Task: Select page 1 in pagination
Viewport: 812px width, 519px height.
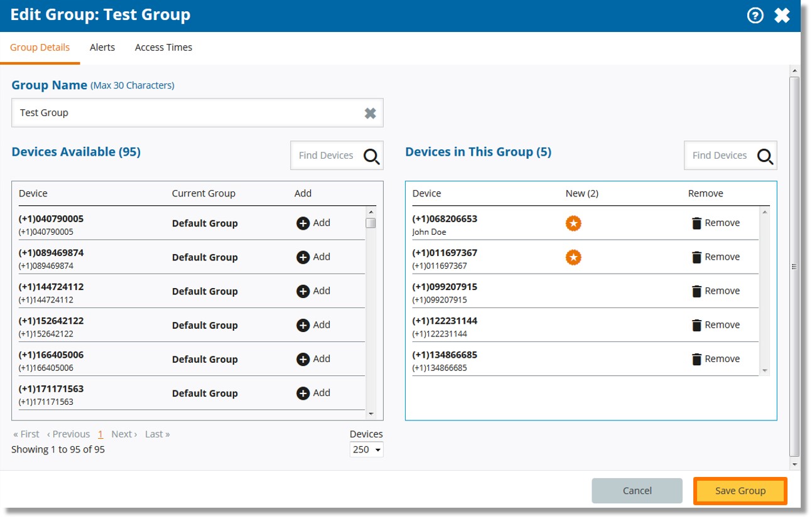Action: pyautogui.click(x=100, y=434)
